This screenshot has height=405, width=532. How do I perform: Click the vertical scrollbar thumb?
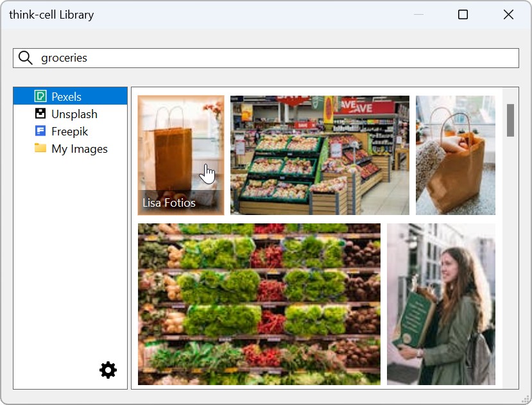pyautogui.click(x=510, y=120)
